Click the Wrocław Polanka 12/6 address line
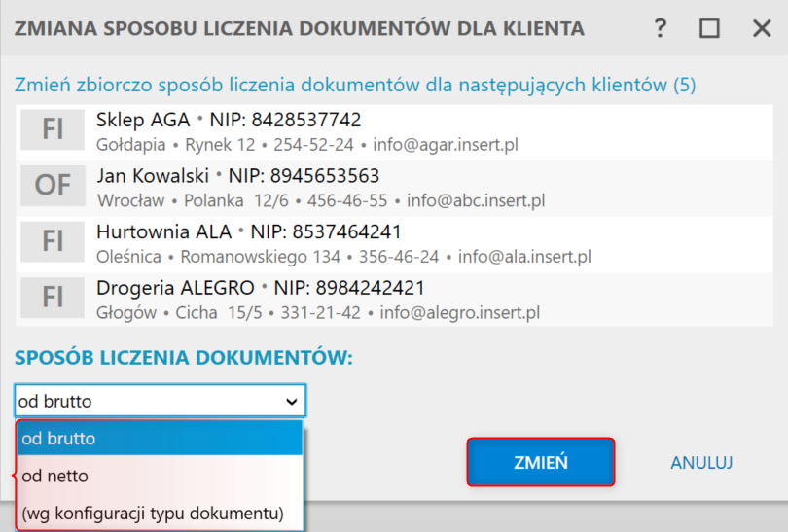Image resolution: width=788 pixels, height=532 pixels. (321, 201)
